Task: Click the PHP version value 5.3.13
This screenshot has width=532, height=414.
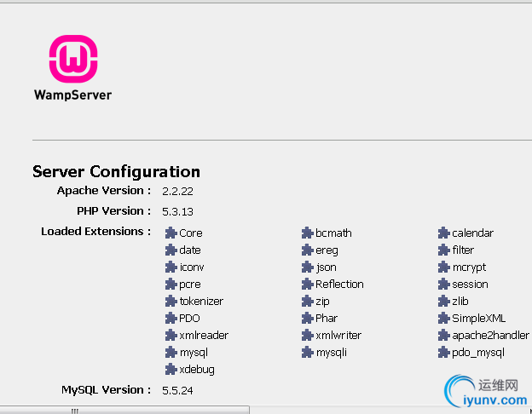Action: pos(177,211)
